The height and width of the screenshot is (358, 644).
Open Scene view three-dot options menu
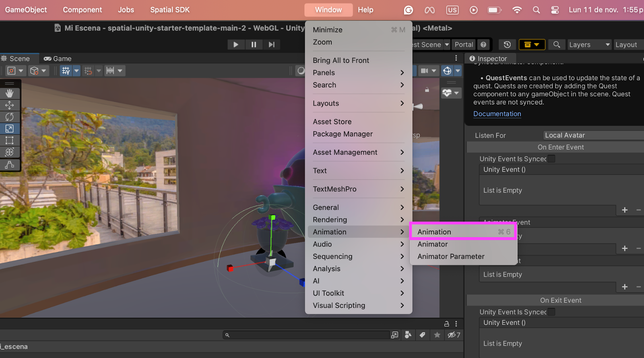tap(456, 58)
